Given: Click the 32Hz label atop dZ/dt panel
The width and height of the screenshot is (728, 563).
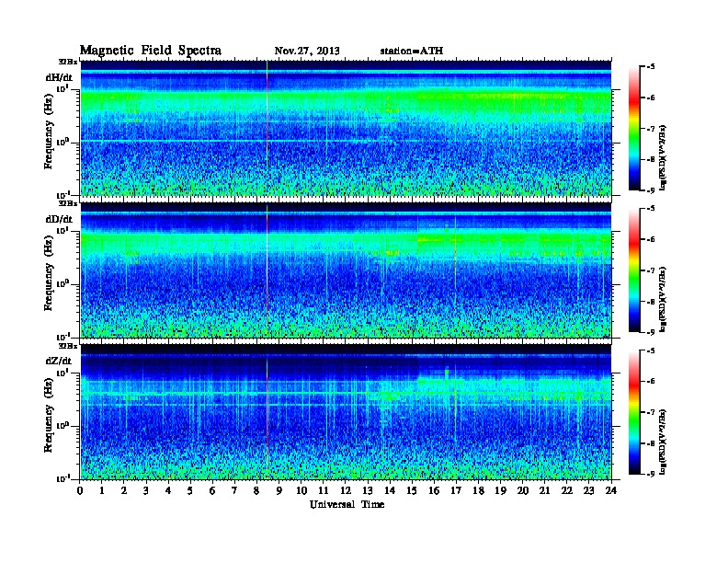Looking at the screenshot, I should click(68, 346).
